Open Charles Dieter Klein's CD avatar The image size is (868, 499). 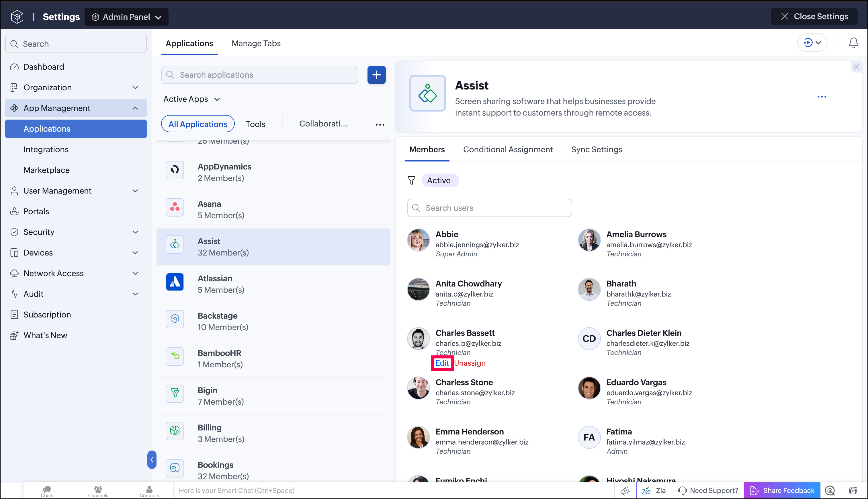click(x=589, y=339)
